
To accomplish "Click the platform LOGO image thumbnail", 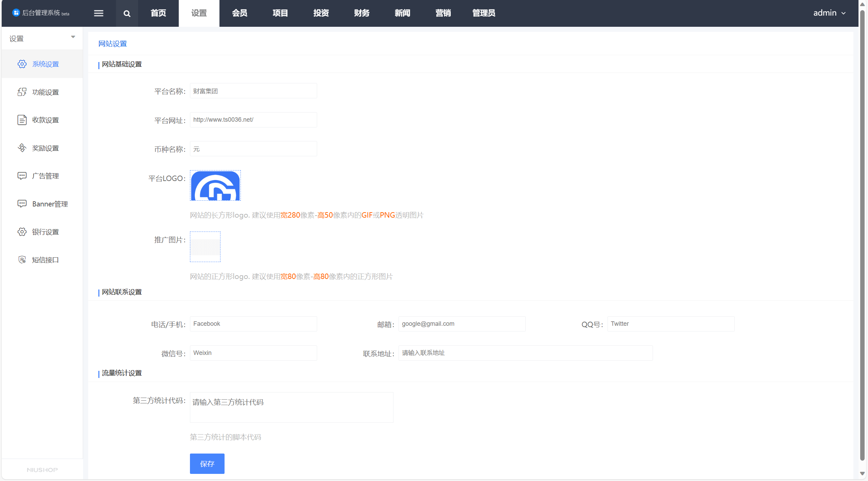I will tap(215, 185).
